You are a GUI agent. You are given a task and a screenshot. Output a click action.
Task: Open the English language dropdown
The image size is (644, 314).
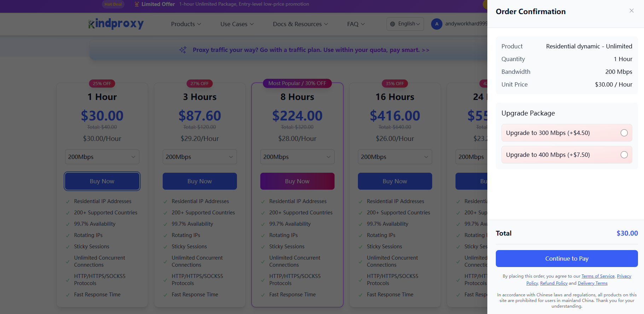click(405, 24)
